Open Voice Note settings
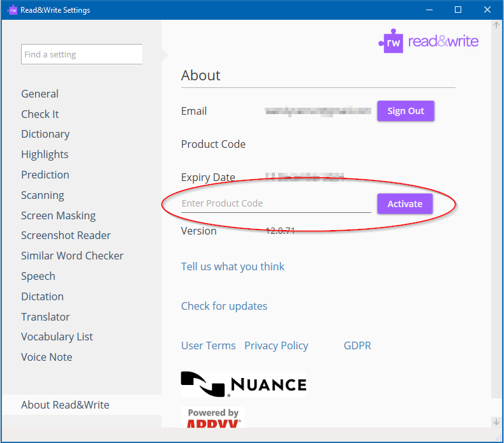 coord(47,357)
